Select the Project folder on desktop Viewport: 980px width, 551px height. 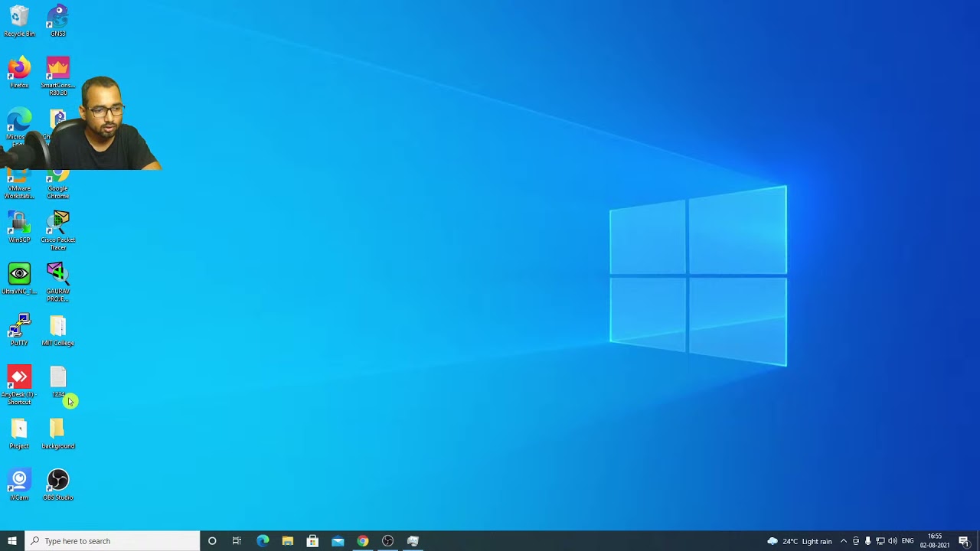point(19,433)
